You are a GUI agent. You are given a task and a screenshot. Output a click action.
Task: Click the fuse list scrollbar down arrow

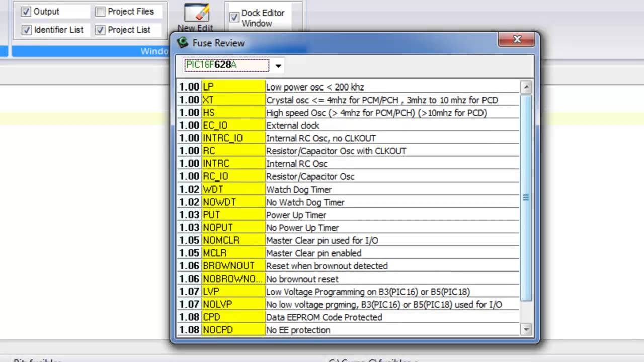[526, 330]
